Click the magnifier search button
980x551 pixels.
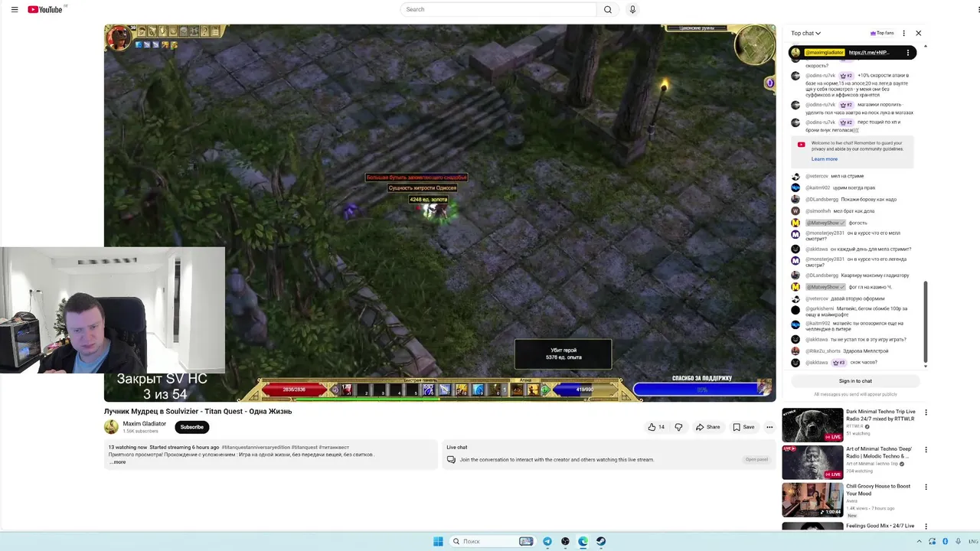click(608, 9)
